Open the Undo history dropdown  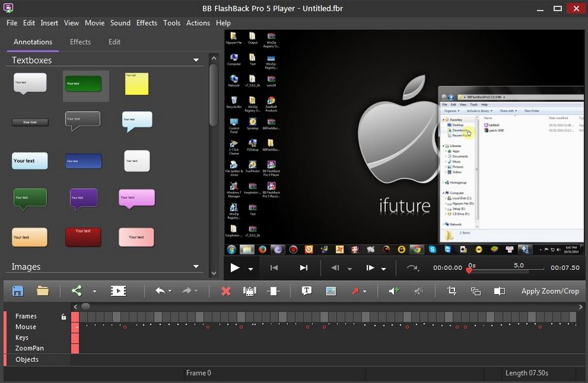(170, 291)
